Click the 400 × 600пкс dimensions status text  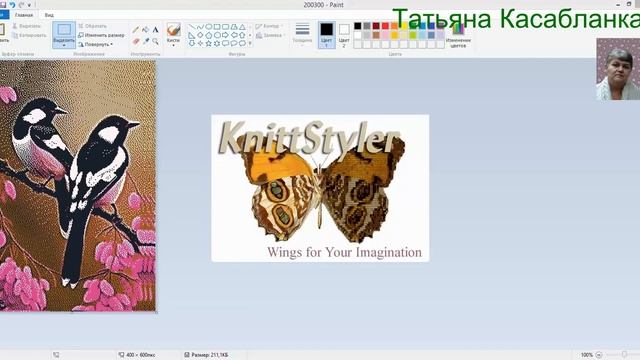coord(140,355)
